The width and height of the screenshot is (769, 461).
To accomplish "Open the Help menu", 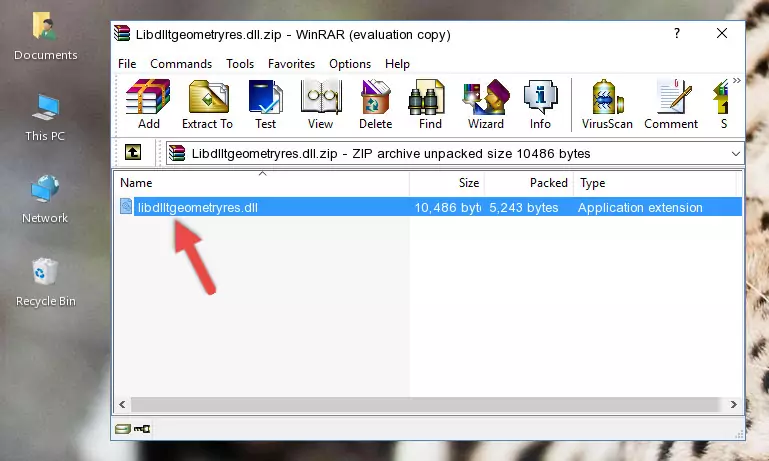I will pyautogui.click(x=397, y=64).
